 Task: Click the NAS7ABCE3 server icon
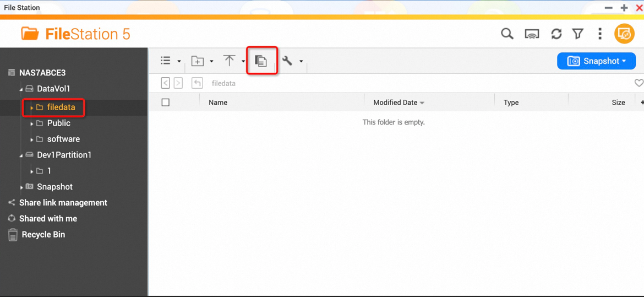pos(12,73)
